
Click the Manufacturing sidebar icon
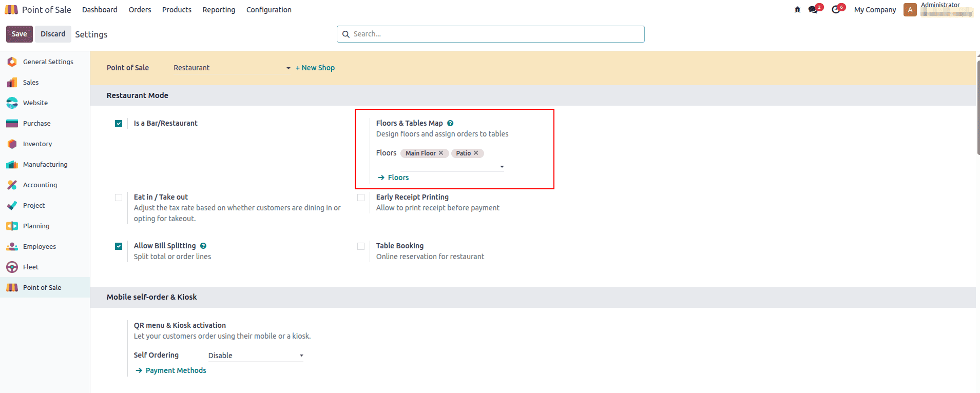(x=12, y=164)
